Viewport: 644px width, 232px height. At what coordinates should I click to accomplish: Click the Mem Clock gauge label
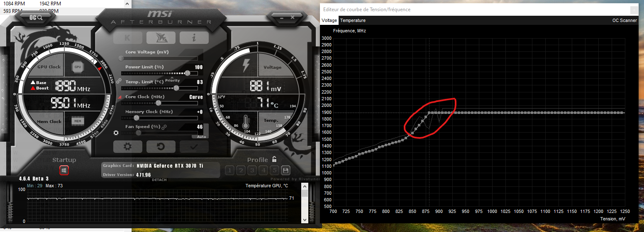pos(49,122)
